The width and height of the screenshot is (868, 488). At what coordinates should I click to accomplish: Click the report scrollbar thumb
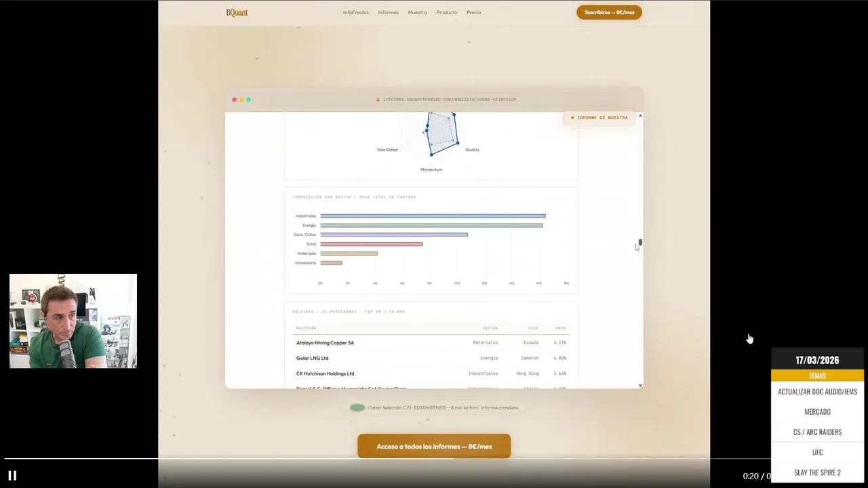point(640,243)
